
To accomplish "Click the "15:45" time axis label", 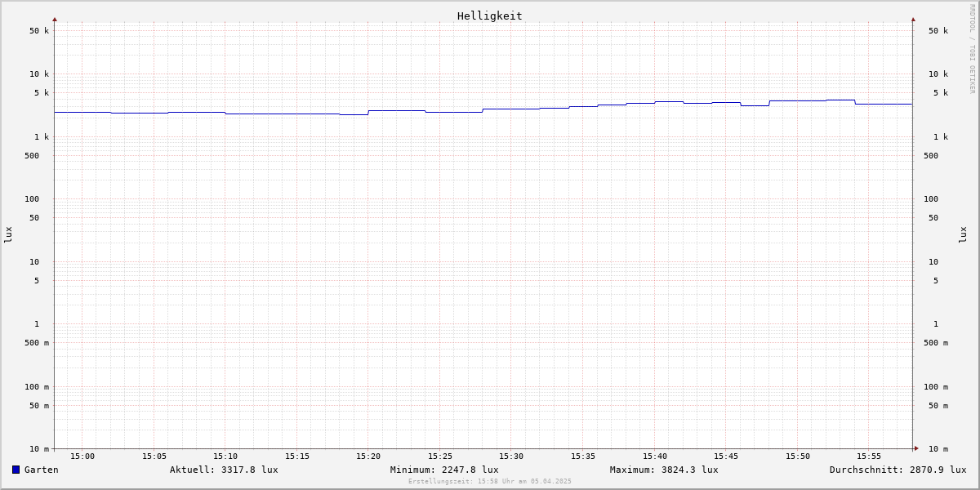I will (x=726, y=457).
